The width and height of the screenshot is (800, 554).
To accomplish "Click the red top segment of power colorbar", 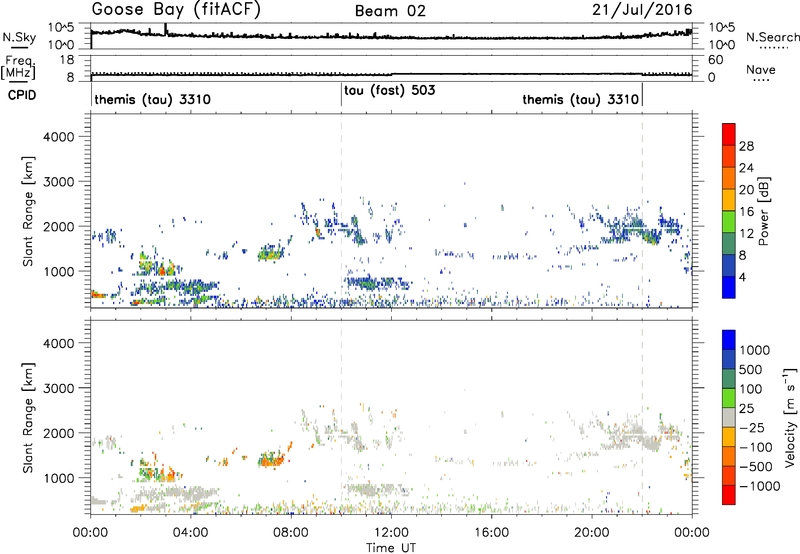I will pyautogui.click(x=729, y=134).
